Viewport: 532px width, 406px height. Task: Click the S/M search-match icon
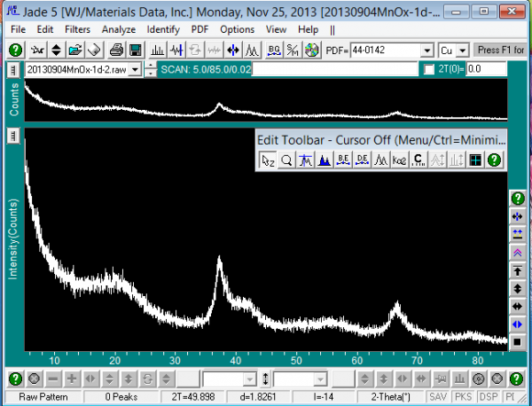[x=293, y=51]
